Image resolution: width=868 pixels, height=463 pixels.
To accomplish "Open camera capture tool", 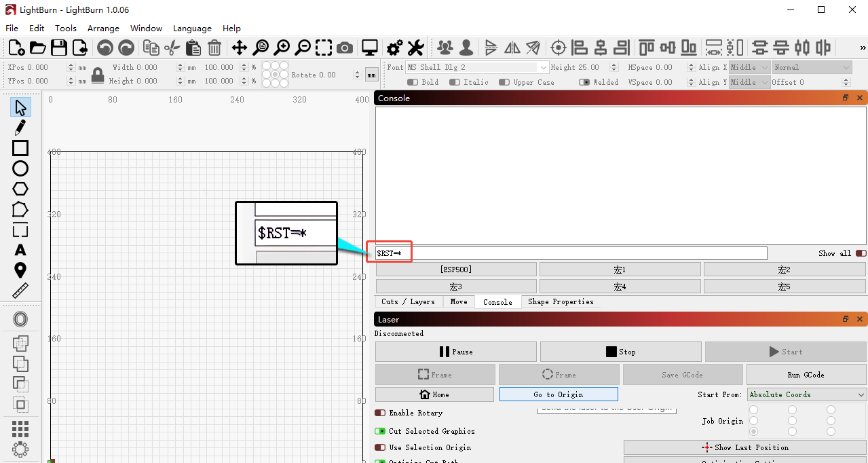I will point(345,48).
